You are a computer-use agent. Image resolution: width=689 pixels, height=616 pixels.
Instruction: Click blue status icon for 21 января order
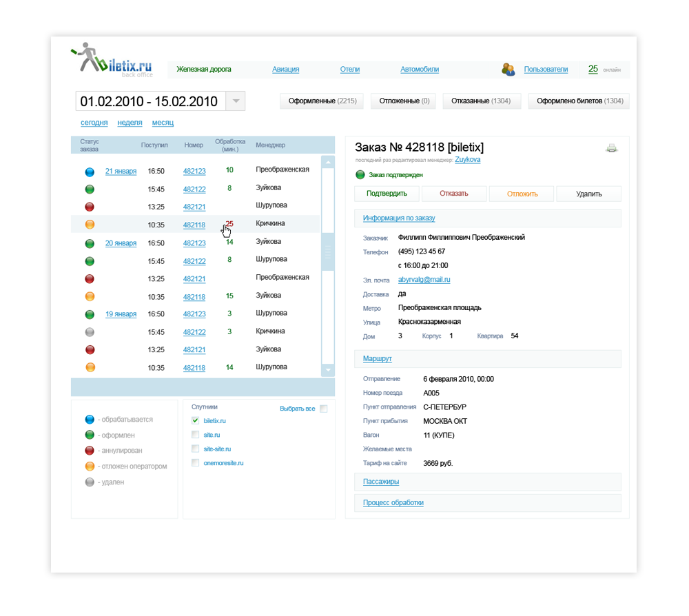(x=90, y=171)
